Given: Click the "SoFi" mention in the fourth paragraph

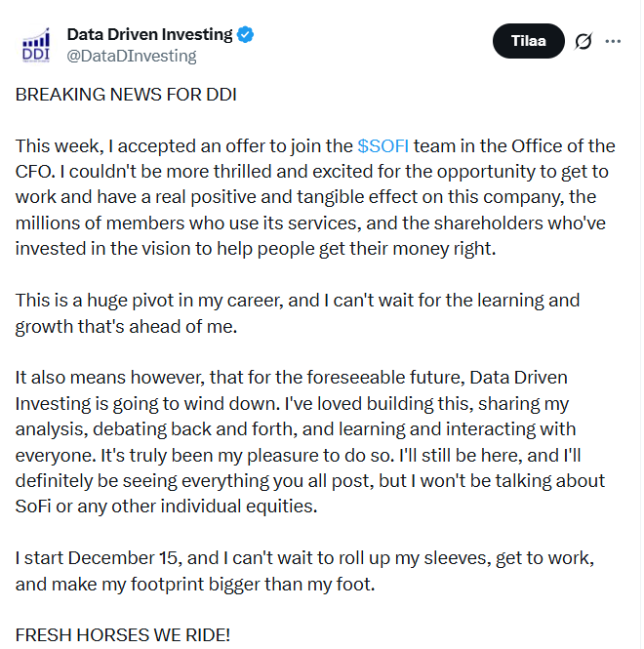Looking at the screenshot, I should click(37, 506).
